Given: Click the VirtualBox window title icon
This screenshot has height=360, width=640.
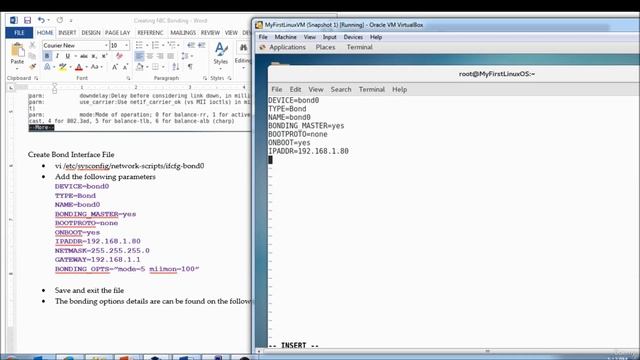Looking at the screenshot, I should (x=259, y=25).
